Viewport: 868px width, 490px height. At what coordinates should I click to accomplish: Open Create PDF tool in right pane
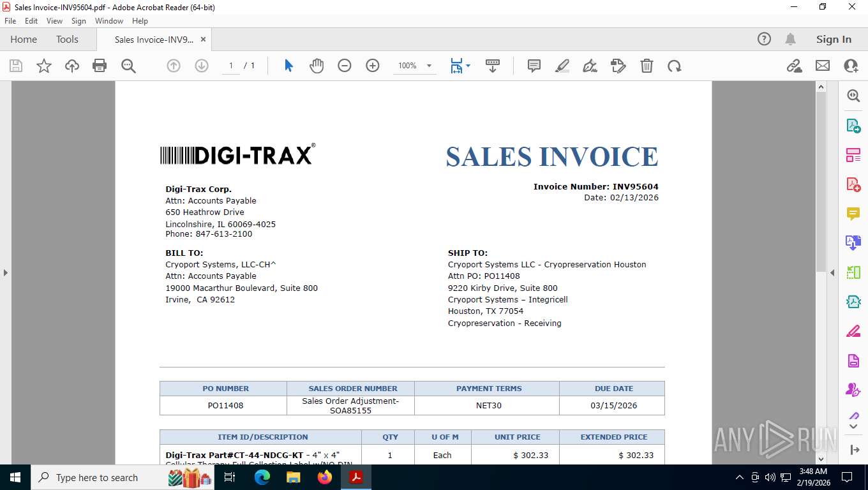click(x=853, y=184)
